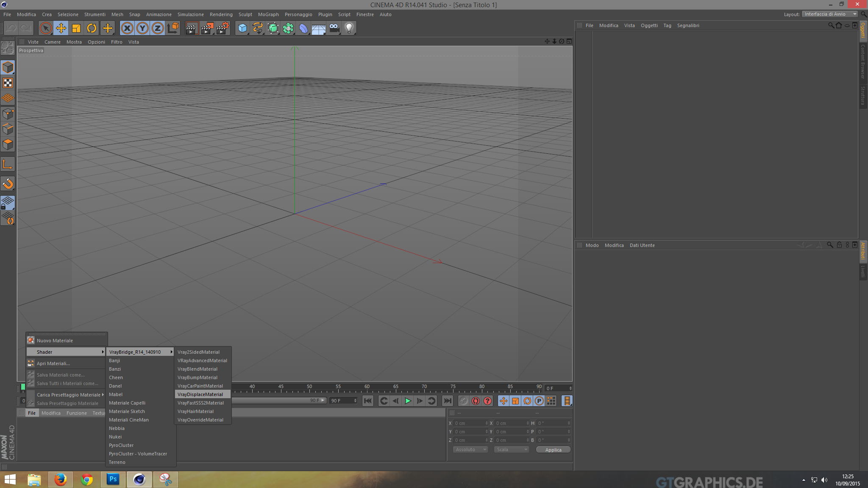The width and height of the screenshot is (868, 488).
Task: Select the Texture mode checkerboard icon
Action: pyautogui.click(x=8, y=83)
